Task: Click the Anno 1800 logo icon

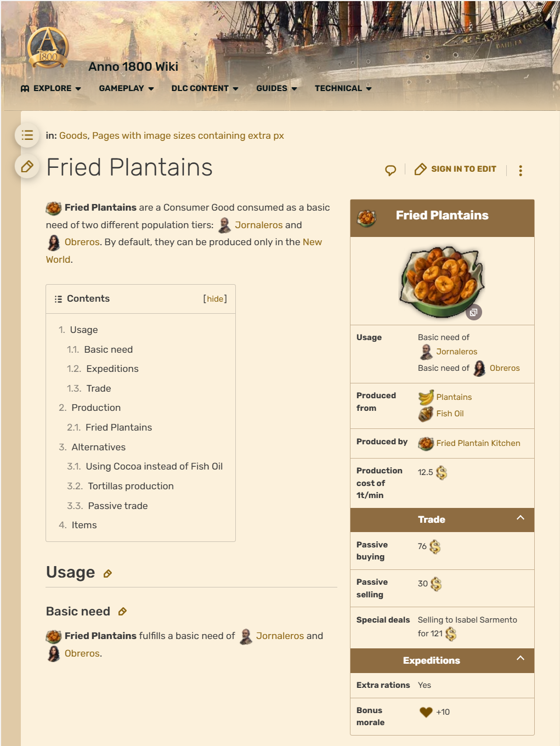Action: tap(48, 48)
